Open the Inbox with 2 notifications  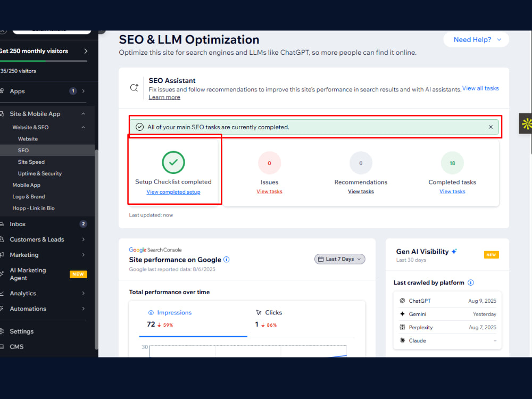point(44,224)
